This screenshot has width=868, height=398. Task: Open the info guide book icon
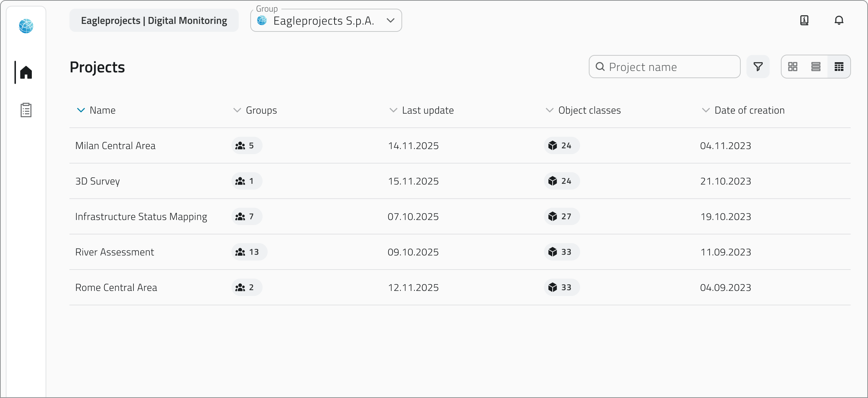coord(804,20)
